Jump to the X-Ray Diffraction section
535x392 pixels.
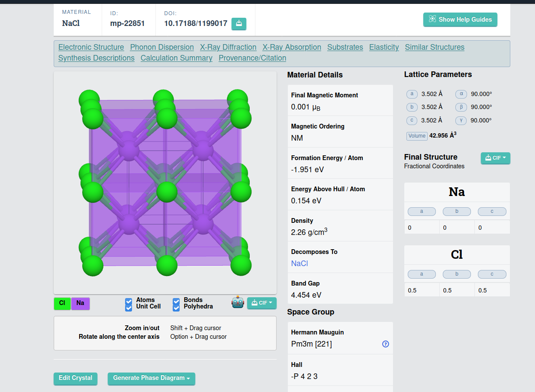tap(228, 47)
